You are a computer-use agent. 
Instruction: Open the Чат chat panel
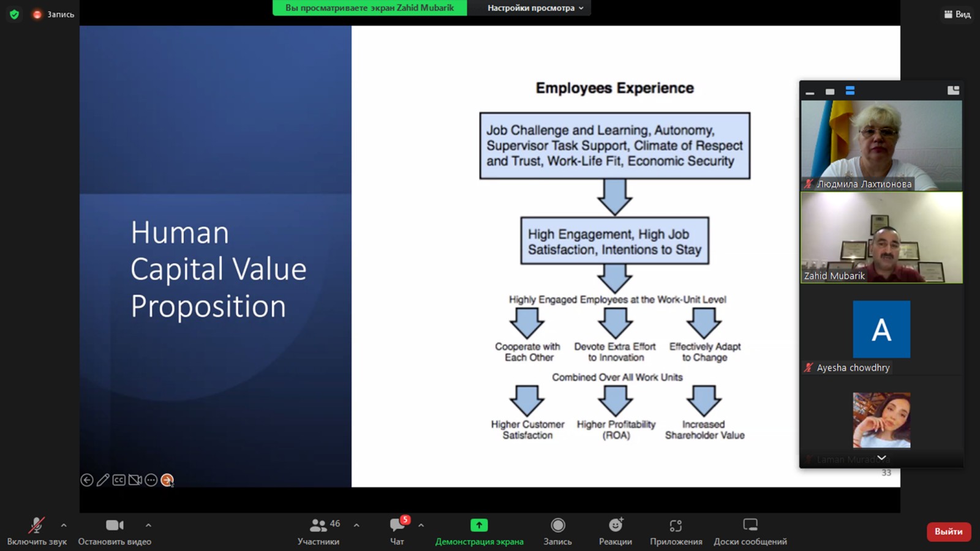(397, 531)
